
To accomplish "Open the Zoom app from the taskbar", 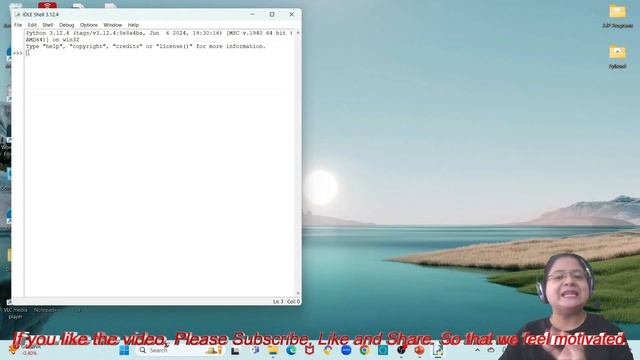I will coord(346,350).
